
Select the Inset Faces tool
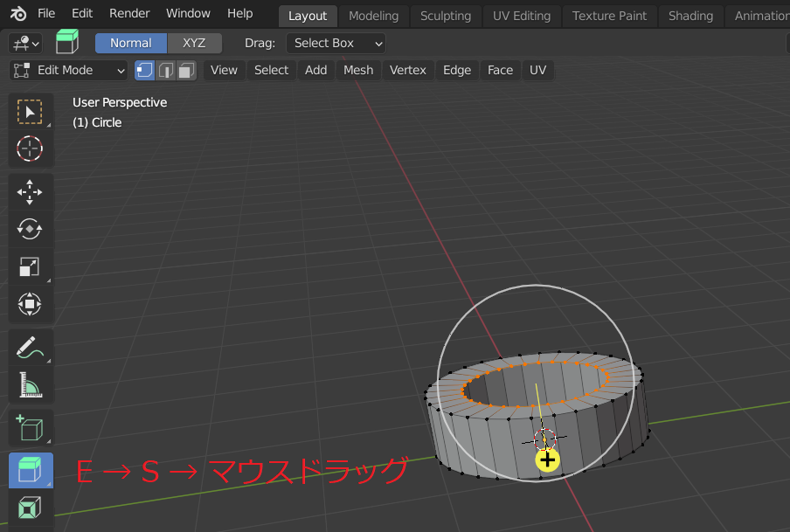pos(31,508)
